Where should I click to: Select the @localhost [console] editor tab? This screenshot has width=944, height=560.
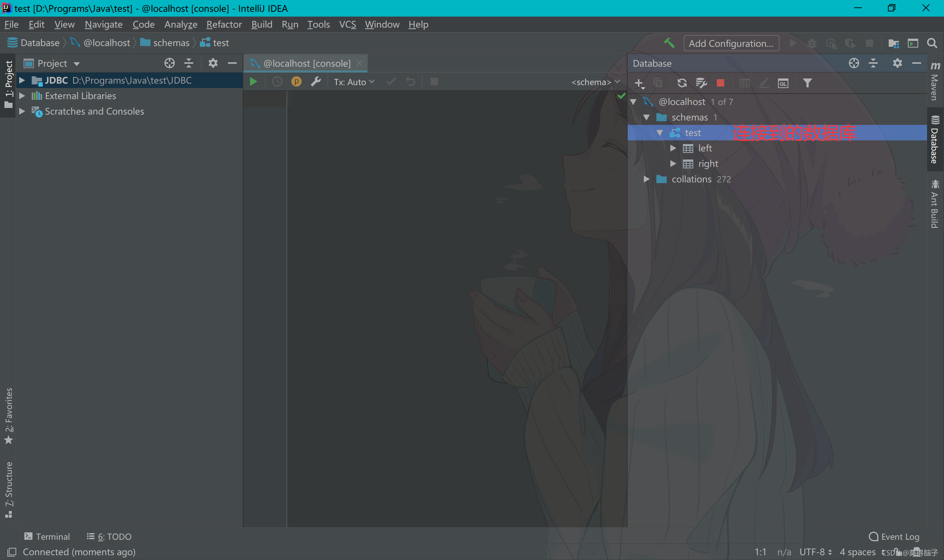click(x=306, y=63)
